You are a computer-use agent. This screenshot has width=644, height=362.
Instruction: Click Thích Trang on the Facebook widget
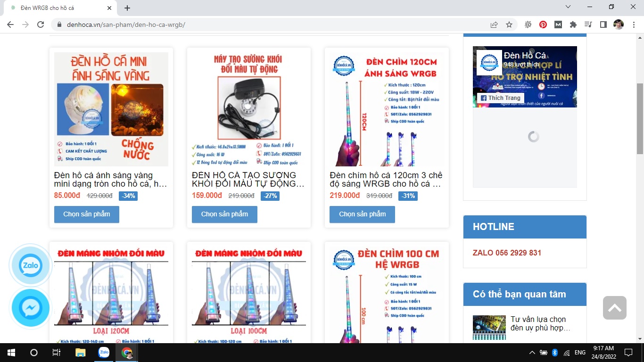click(x=500, y=98)
